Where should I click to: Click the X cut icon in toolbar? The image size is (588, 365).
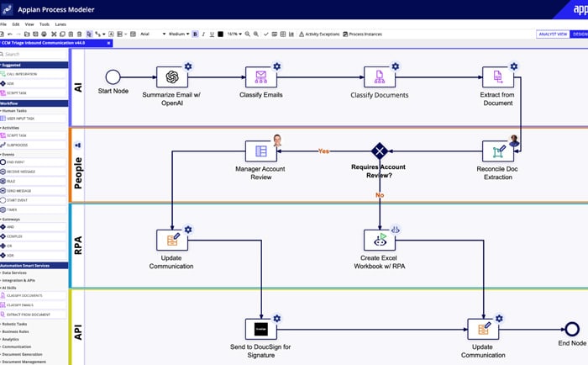coord(54,34)
